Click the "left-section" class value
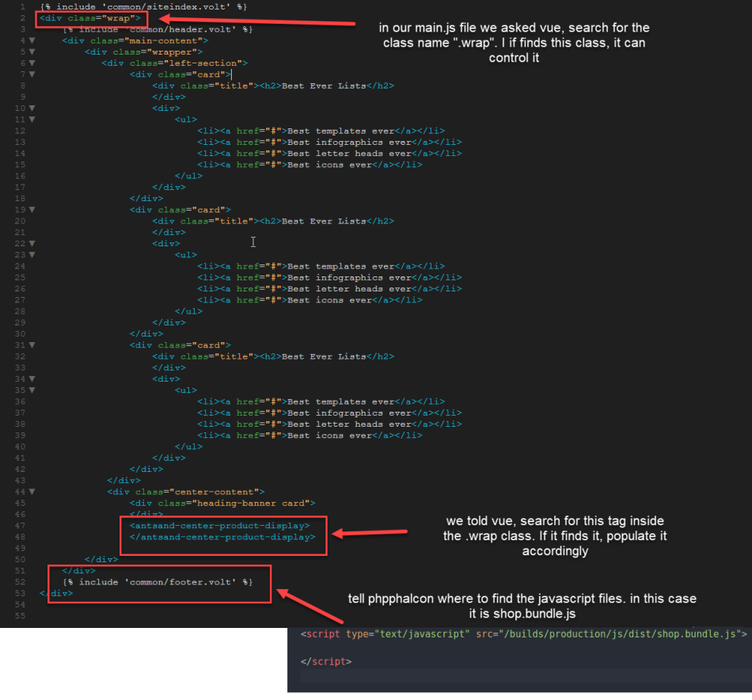Image resolution: width=752 pixels, height=700 pixels. 203,63
